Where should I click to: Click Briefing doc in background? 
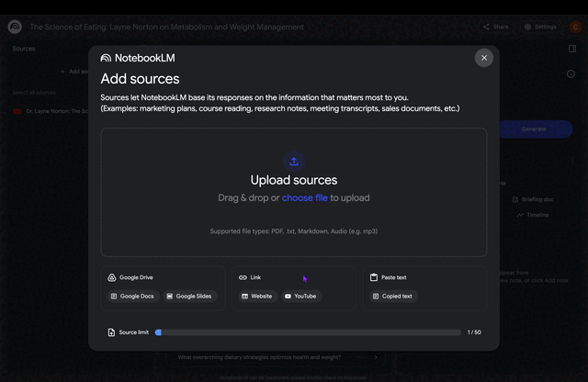pyautogui.click(x=533, y=199)
